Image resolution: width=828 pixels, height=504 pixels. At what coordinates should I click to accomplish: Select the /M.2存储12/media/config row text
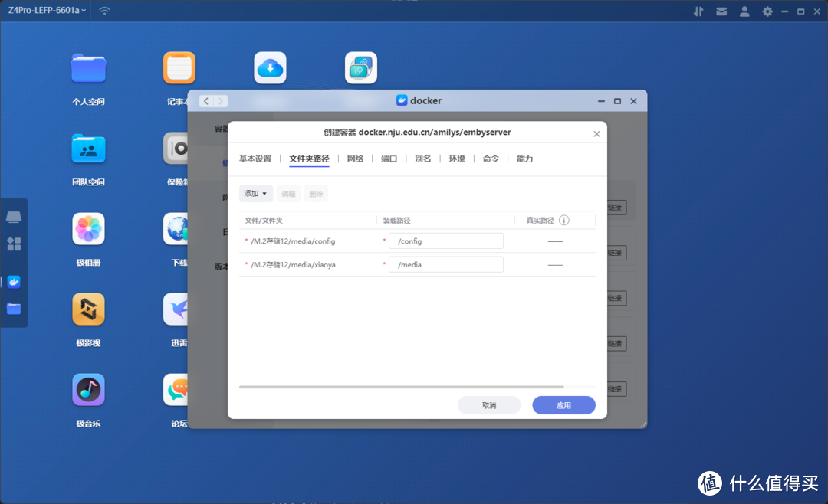293,241
